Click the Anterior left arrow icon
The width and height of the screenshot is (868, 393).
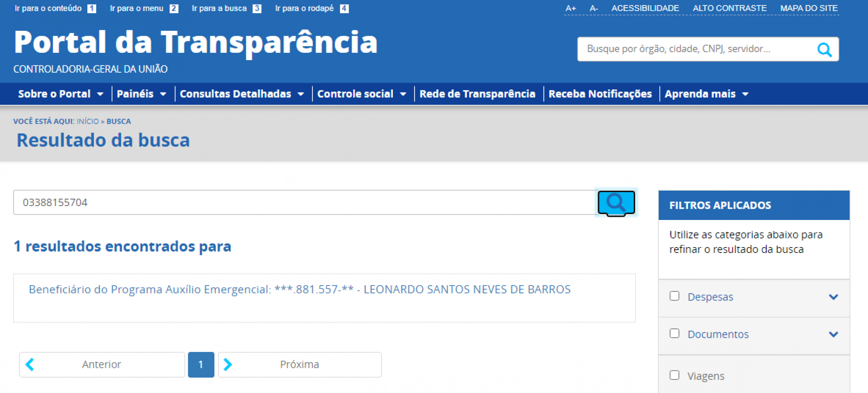click(30, 365)
